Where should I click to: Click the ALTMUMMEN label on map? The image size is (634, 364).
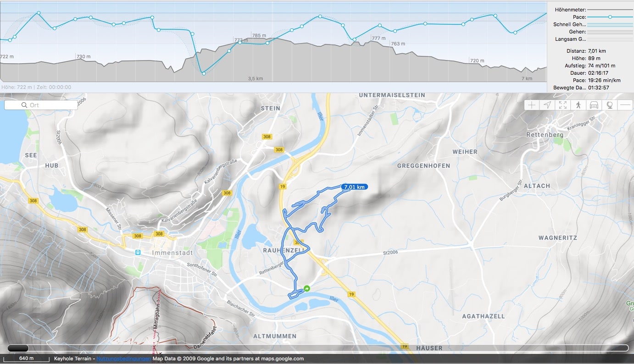point(275,336)
